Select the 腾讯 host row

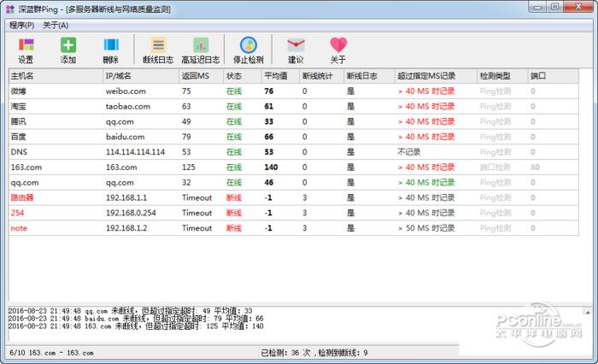294,121
